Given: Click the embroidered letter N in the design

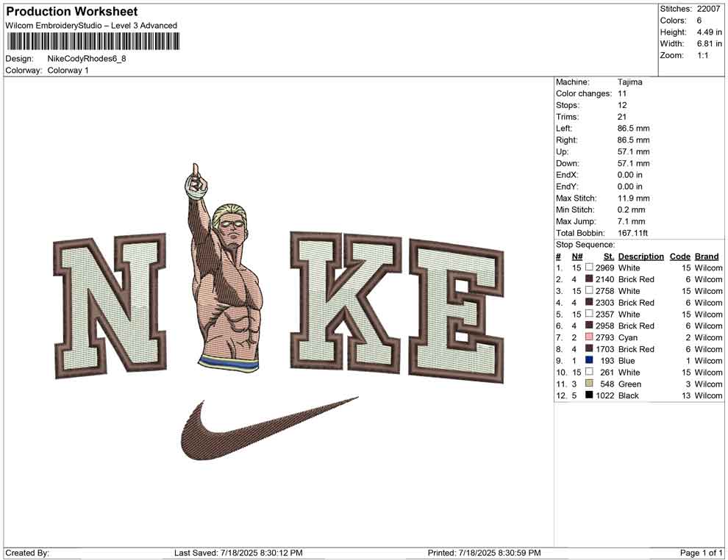Looking at the screenshot, I should pos(110,305).
